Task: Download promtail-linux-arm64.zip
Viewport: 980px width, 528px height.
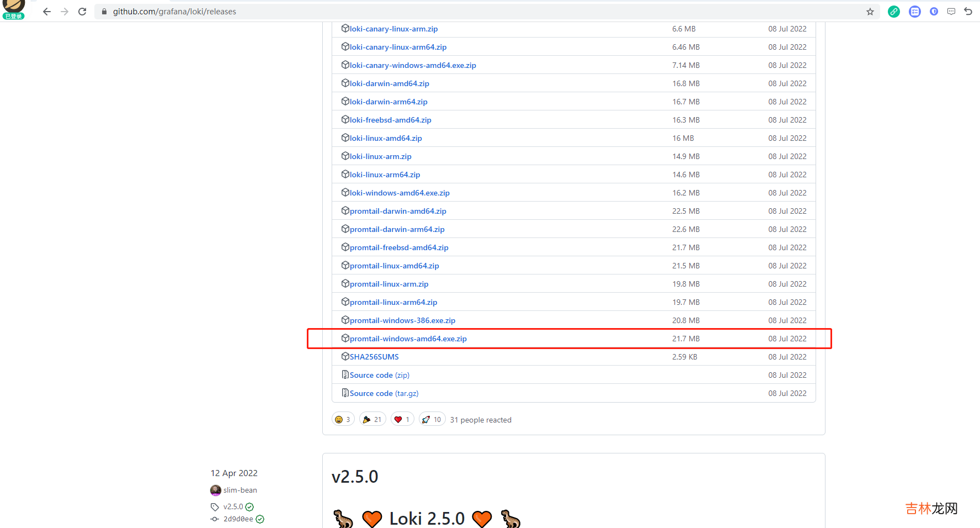Action: 393,302
